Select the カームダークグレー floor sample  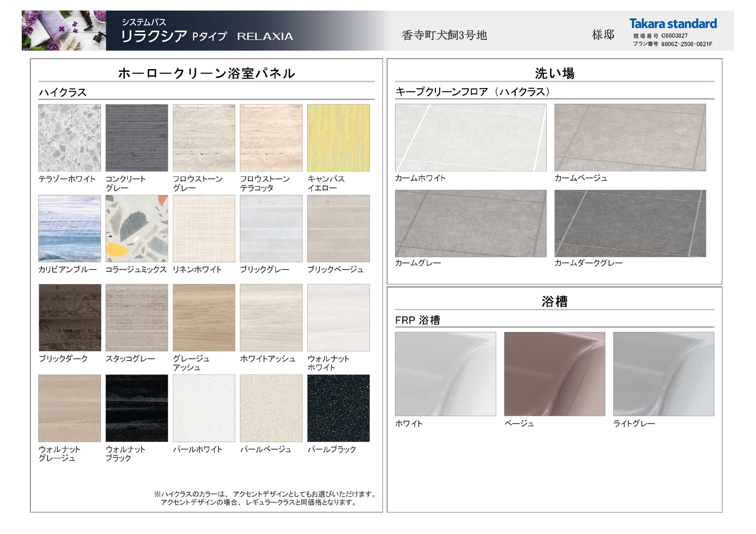pos(630,223)
